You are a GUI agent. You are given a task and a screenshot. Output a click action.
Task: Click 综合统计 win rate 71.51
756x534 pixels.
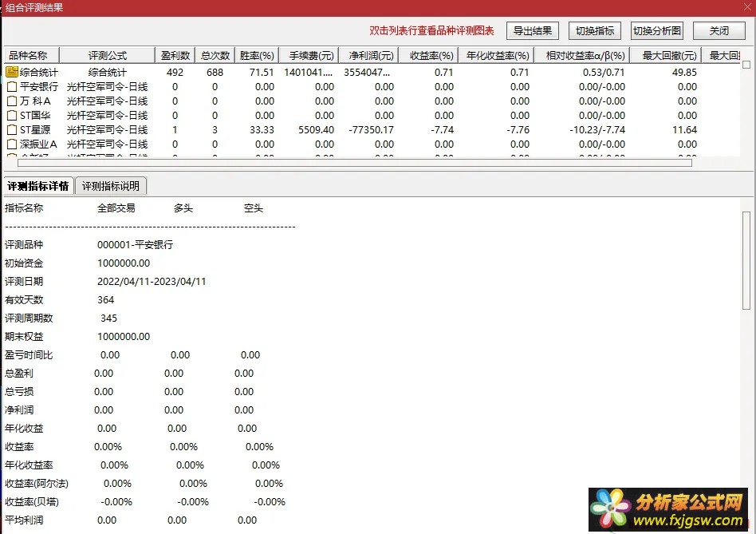(x=262, y=73)
